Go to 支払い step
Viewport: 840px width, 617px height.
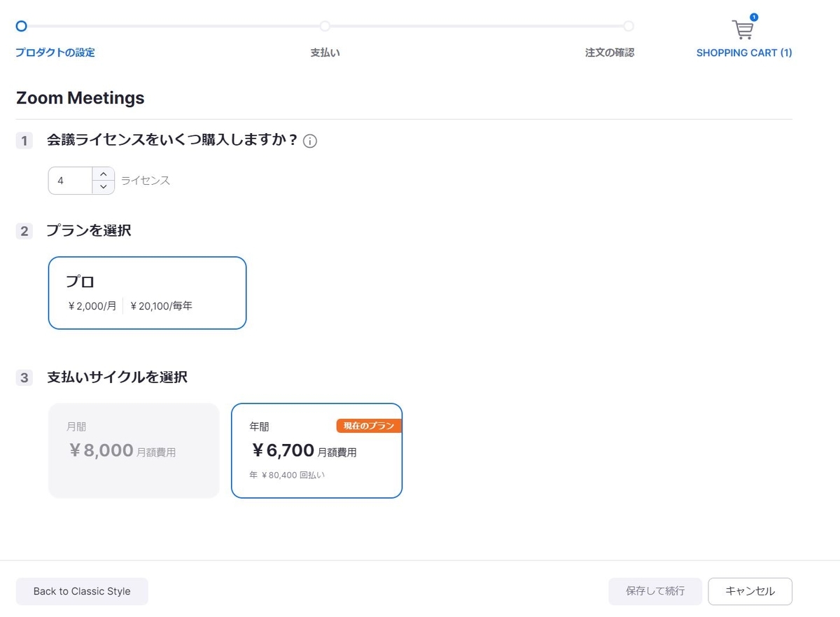click(x=325, y=53)
